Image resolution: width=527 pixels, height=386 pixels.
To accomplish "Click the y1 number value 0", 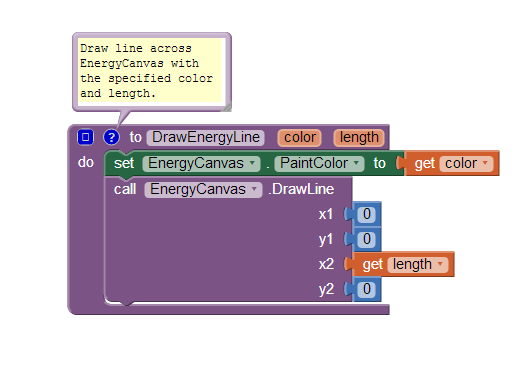I will tap(367, 239).
